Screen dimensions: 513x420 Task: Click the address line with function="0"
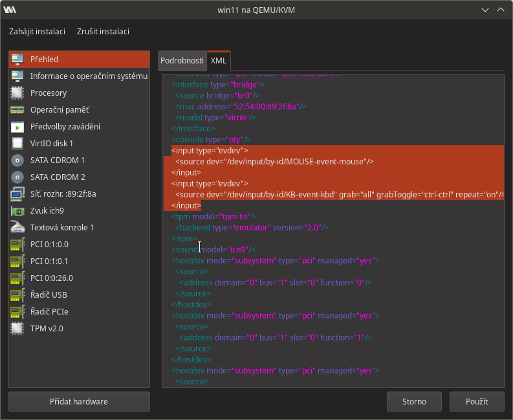(x=276, y=283)
